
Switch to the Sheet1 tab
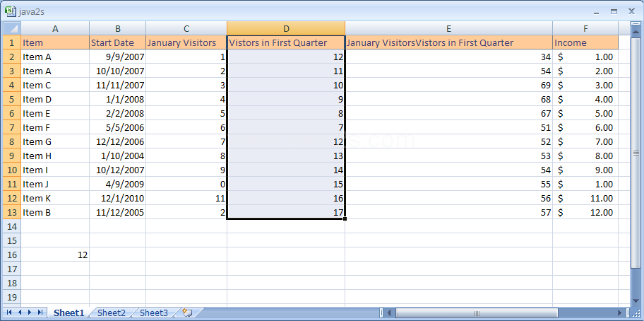click(68, 313)
